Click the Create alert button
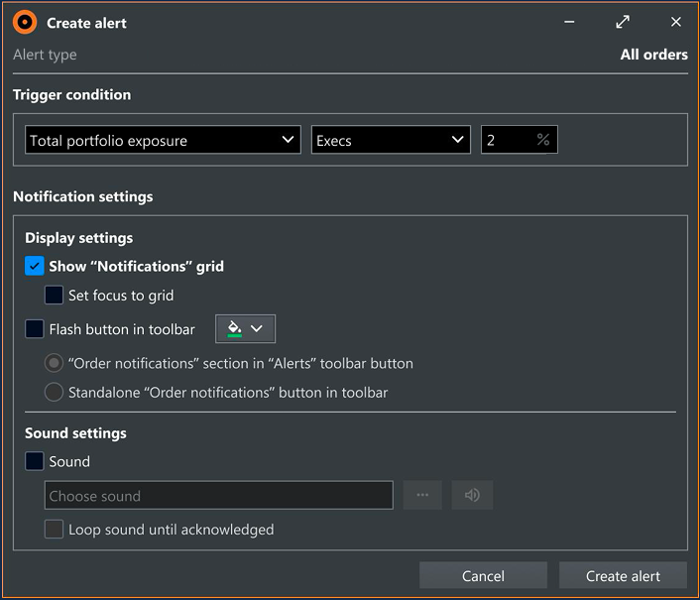The width and height of the screenshot is (700, 600). click(x=623, y=576)
